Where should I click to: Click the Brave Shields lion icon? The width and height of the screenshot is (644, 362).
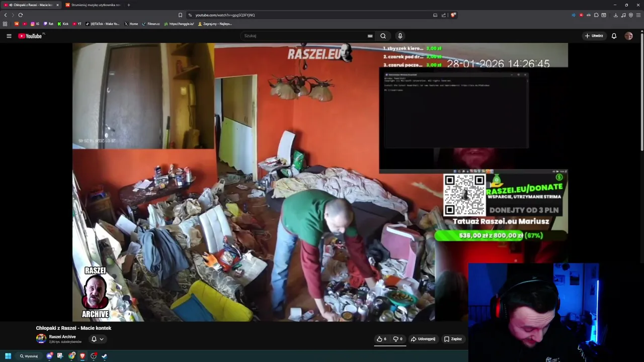pos(453,15)
